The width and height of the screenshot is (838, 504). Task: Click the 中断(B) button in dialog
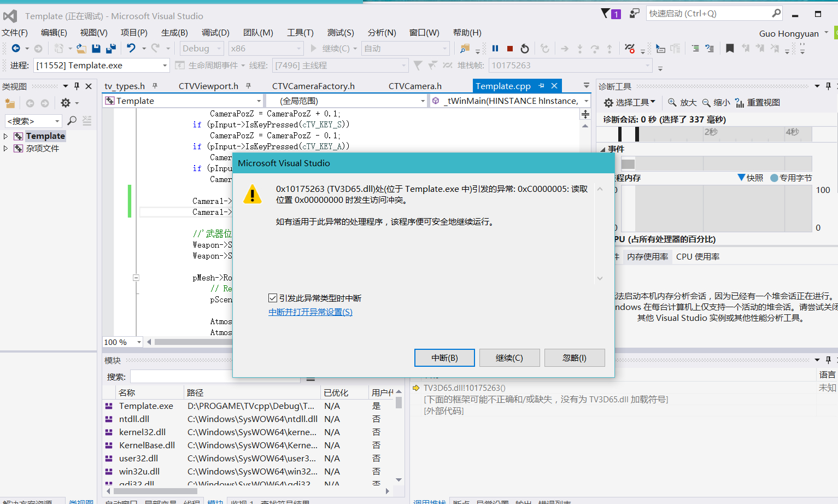444,358
